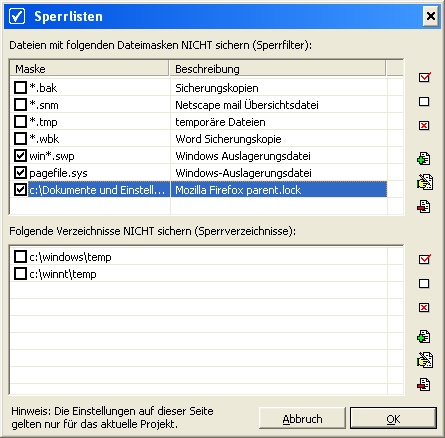Viewport: 445px width, 438px height.
Task: Uncheck the pagefile.sys mask checkbox
Action: coord(20,173)
